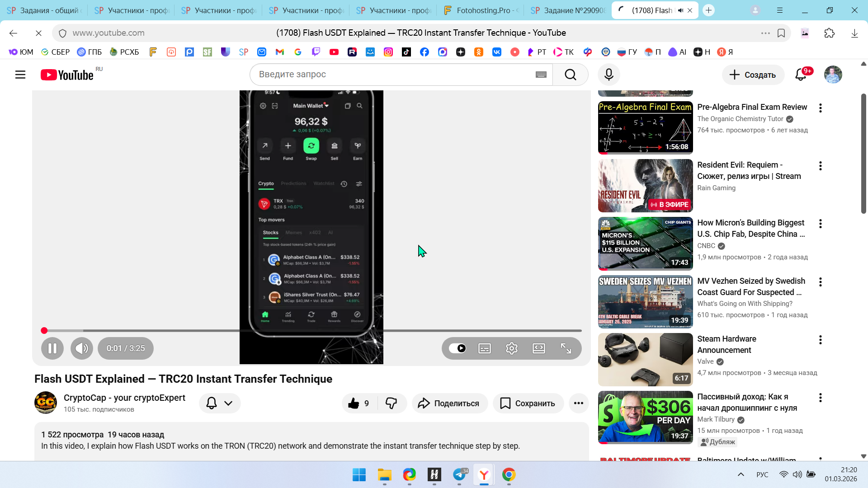Toggle the autoplay switch in the player
The height and width of the screenshot is (488, 868).
458,348
